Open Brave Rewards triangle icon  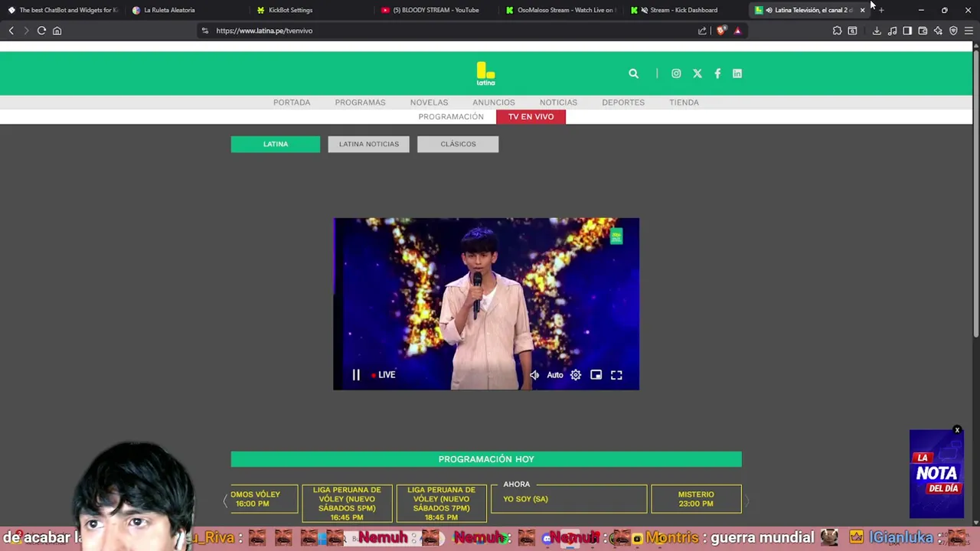(737, 31)
